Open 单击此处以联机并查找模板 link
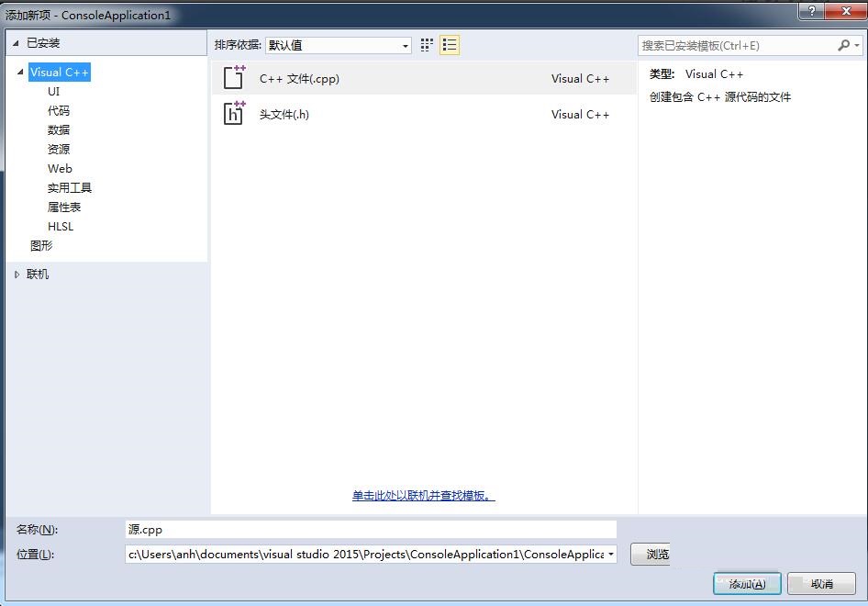This screenshot has height=606, width=868. (x=424, y=496)
